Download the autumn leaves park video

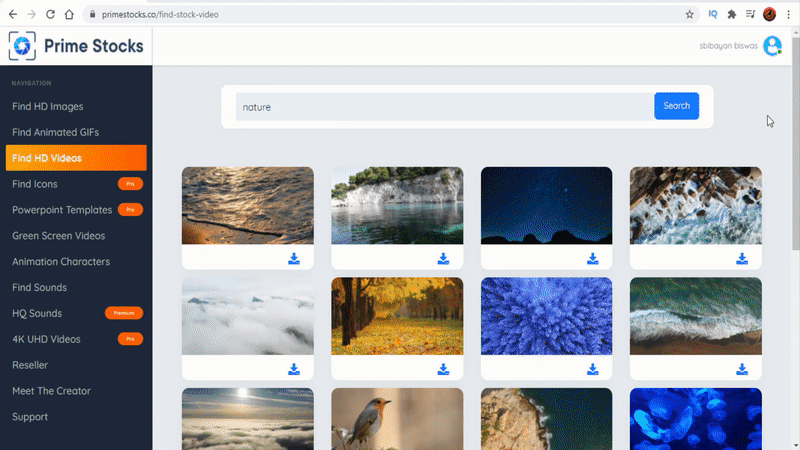pyautogui.click(x=443, y=369)
